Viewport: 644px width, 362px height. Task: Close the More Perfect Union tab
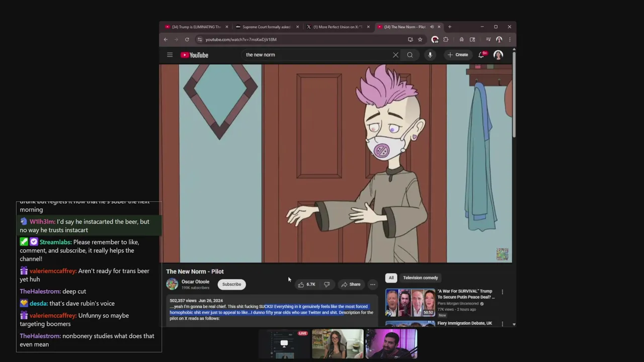coord(368,27)
